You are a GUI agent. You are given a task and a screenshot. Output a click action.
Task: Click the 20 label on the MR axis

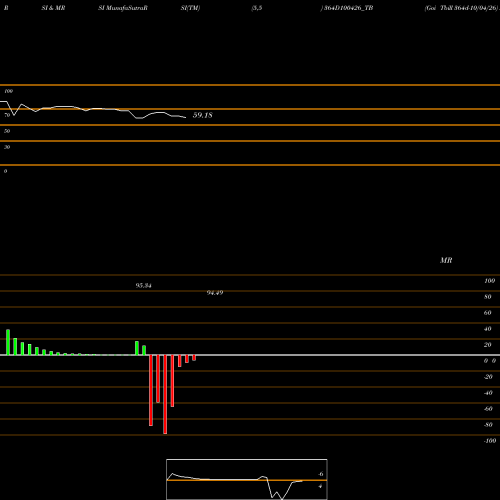click(488, 345)
